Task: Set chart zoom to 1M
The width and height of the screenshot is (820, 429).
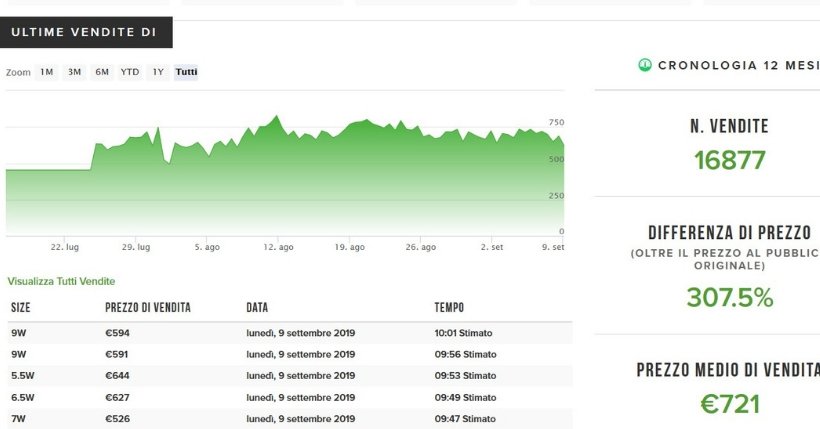Action: (47, 72)
